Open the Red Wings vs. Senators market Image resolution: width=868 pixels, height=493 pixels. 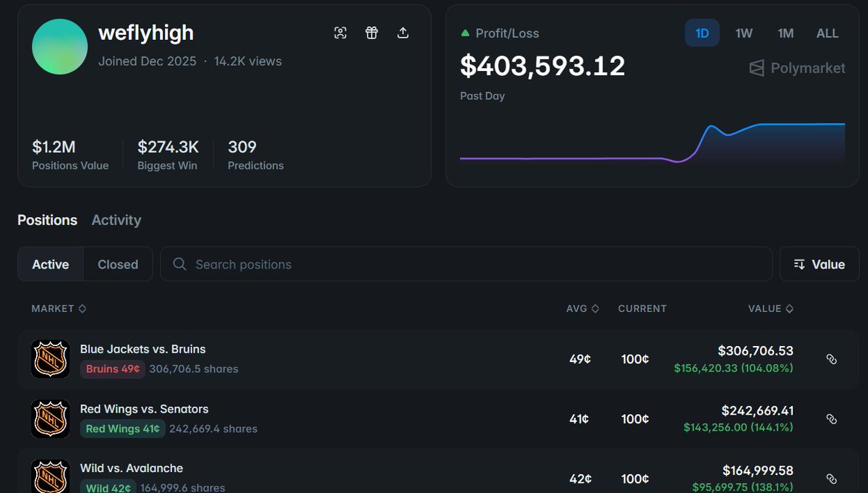point(144,409)
